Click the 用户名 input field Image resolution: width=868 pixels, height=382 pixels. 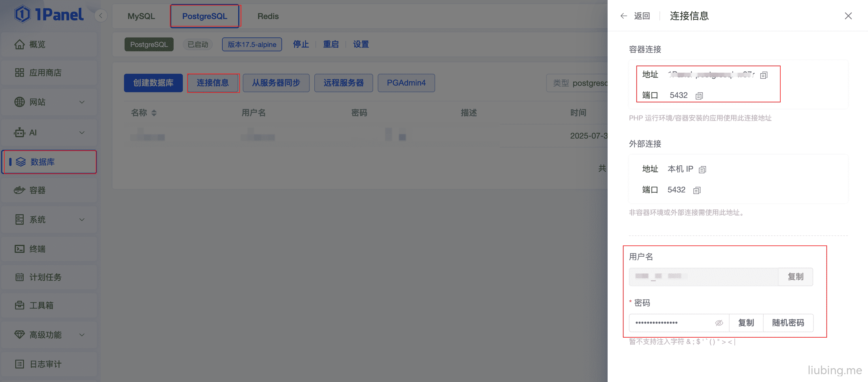(703, 277)
